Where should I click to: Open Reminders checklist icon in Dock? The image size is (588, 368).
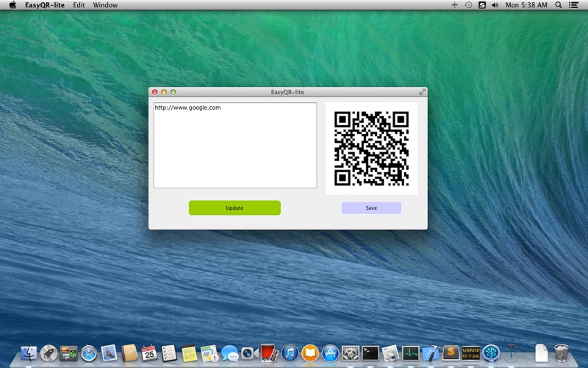click(x=169, y=353)
